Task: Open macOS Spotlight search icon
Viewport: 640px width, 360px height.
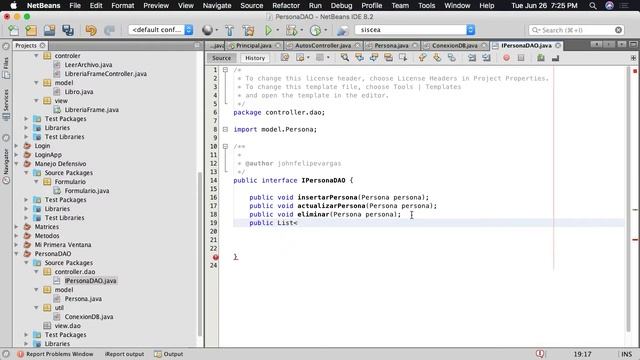Action: point(593,6)
